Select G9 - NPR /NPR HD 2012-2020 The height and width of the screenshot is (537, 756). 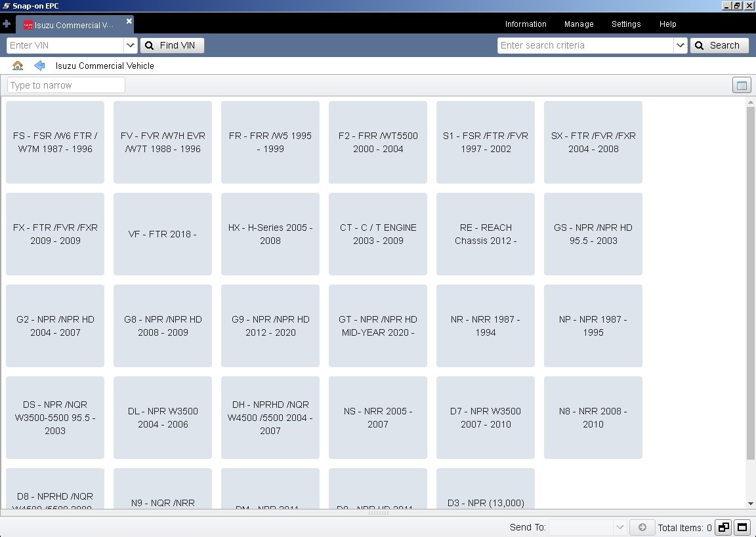point(270,326)
